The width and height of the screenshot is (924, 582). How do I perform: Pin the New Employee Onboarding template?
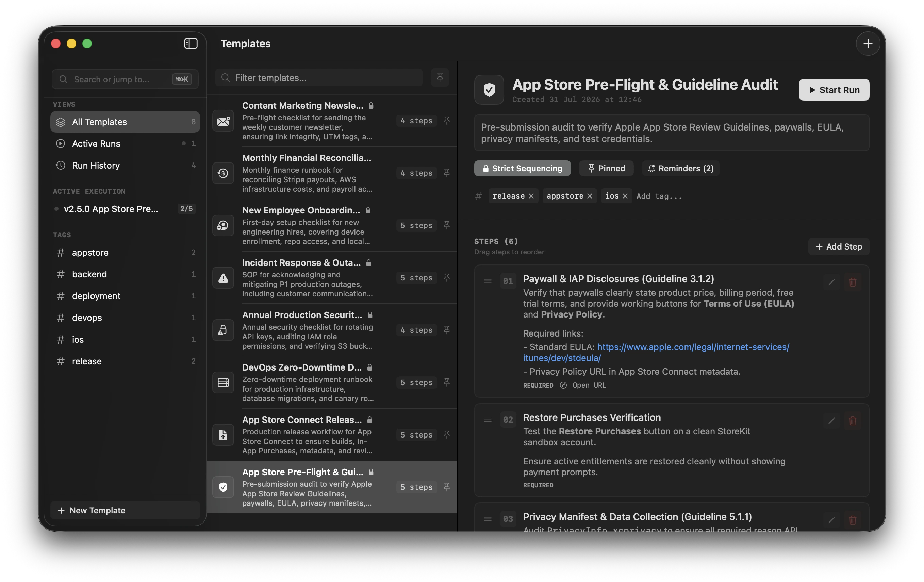(447, 225)
